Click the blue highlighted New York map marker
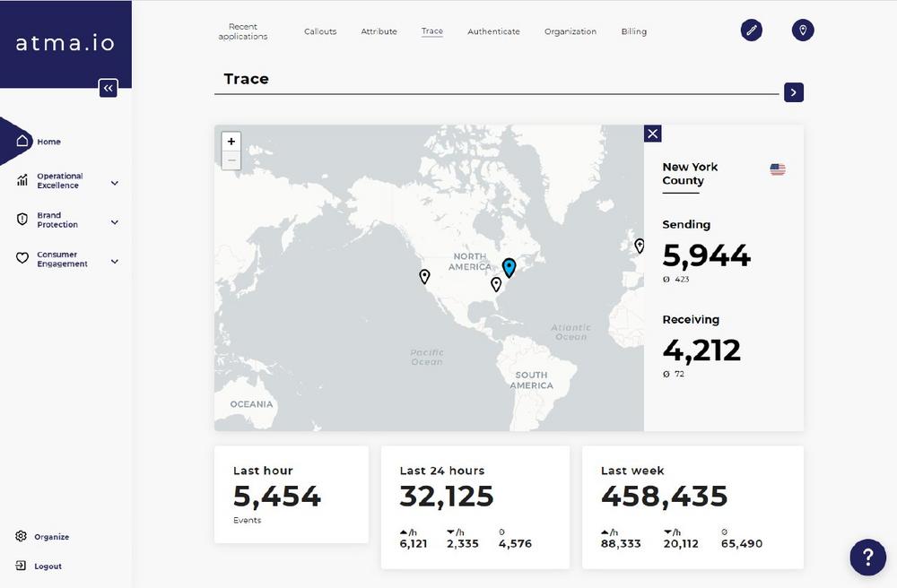The image size is (897, 588). click(x=509, y=267)
